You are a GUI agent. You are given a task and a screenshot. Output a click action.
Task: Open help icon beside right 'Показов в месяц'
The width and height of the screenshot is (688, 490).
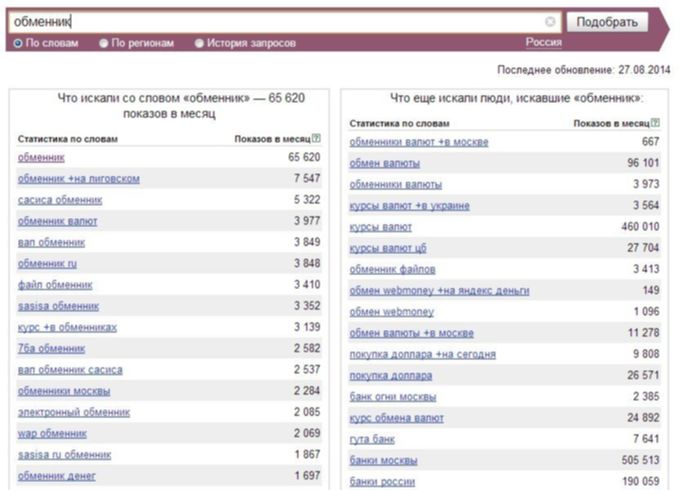[655, 123]
